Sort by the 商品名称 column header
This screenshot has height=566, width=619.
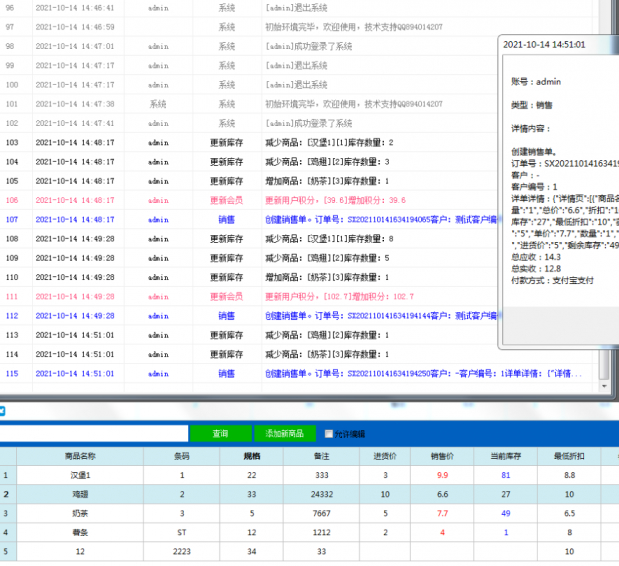pyautogui.click(x=80, y=456)
